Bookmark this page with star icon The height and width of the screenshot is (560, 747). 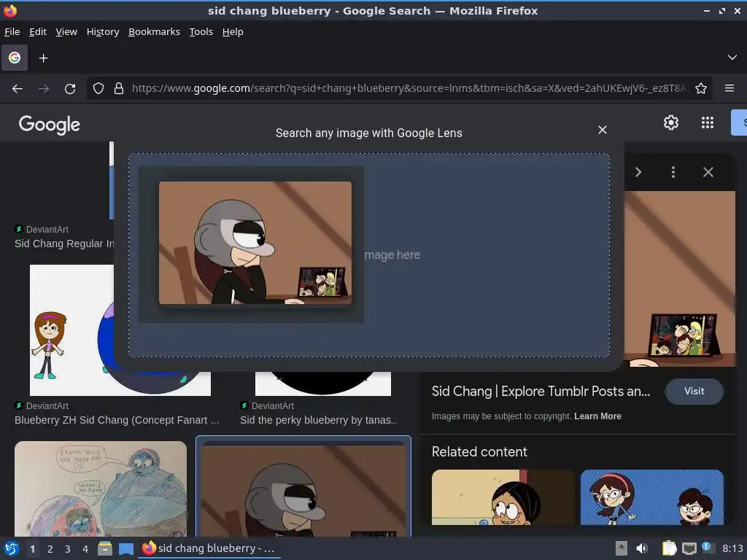point(701,88)
